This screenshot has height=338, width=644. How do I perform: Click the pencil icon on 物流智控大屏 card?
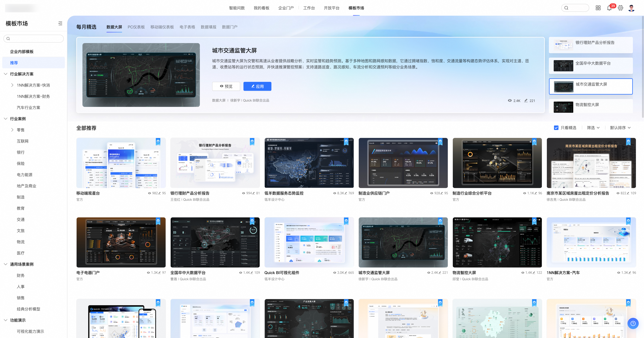(x=534, y=273)
